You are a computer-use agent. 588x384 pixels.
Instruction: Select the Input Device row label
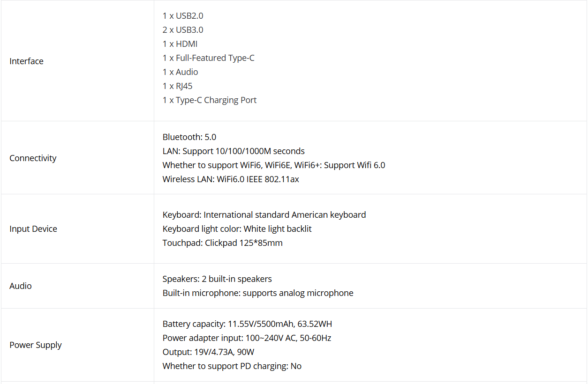coord(33,229)
